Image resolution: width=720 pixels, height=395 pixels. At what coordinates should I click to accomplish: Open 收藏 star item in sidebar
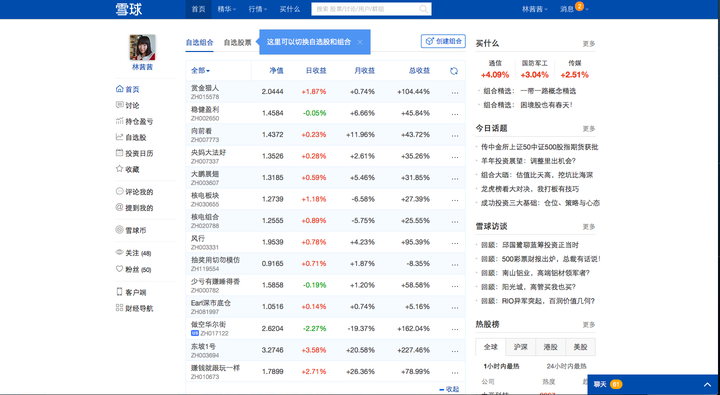coord(128,169)
